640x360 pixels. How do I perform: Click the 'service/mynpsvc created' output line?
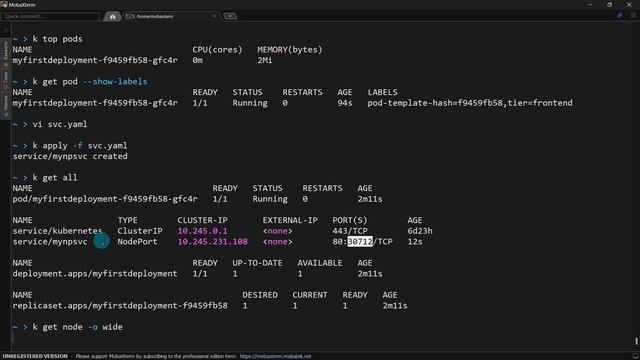(70, 156)
